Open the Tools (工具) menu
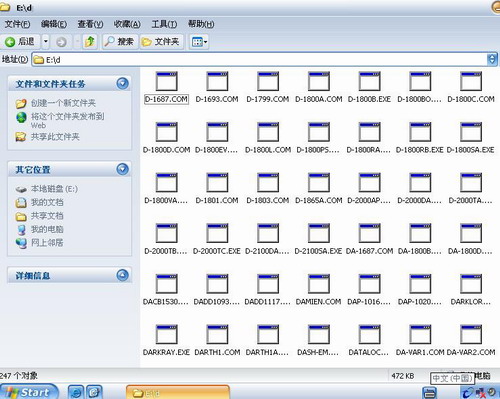The image size is (500, 399). tap(164, 24)
